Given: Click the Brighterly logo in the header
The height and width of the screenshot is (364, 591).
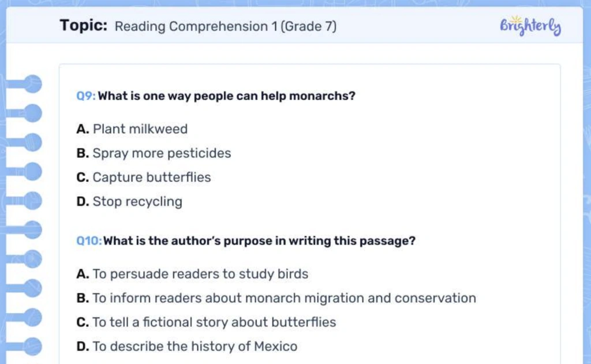Looking at the screenshot, I should [530, 27].
